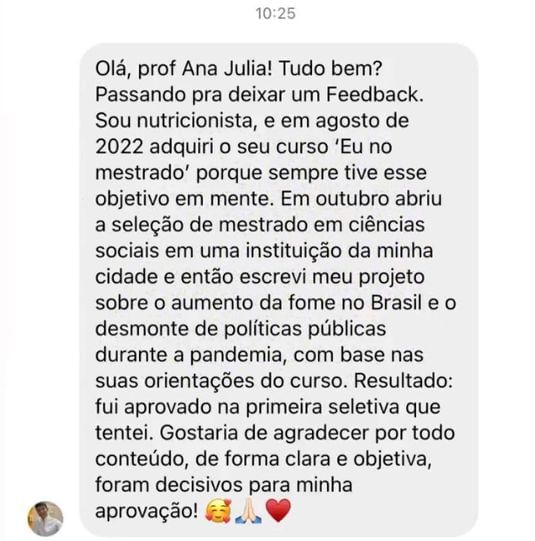Click the 10:25 timestamp above the message
535x541 pixels.
[x=275, y=14]
